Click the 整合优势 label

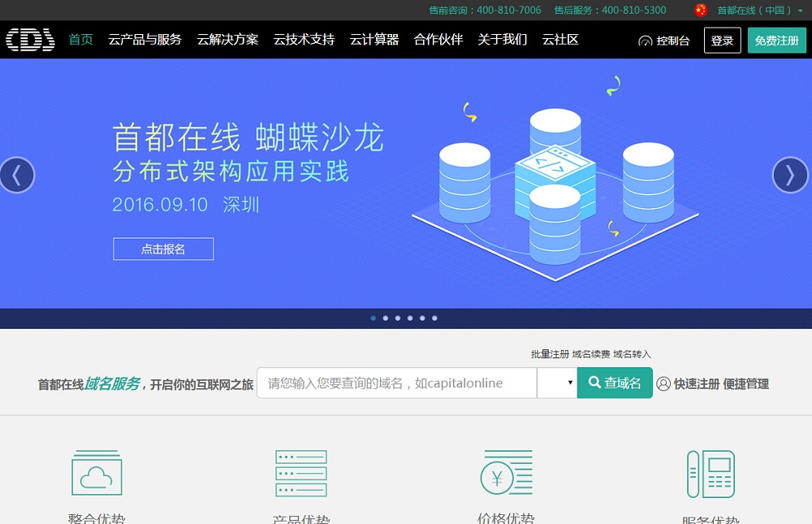[x=97, y=518]
